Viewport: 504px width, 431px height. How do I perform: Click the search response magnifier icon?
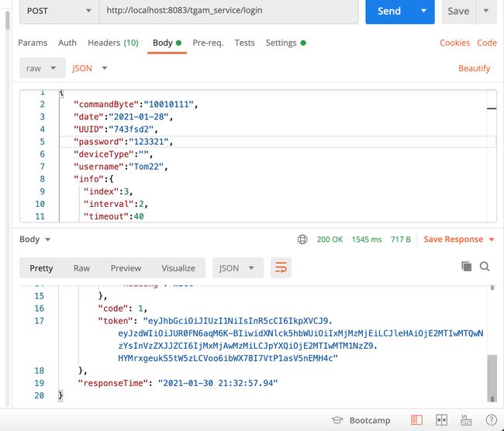click(x=485, y=267)
